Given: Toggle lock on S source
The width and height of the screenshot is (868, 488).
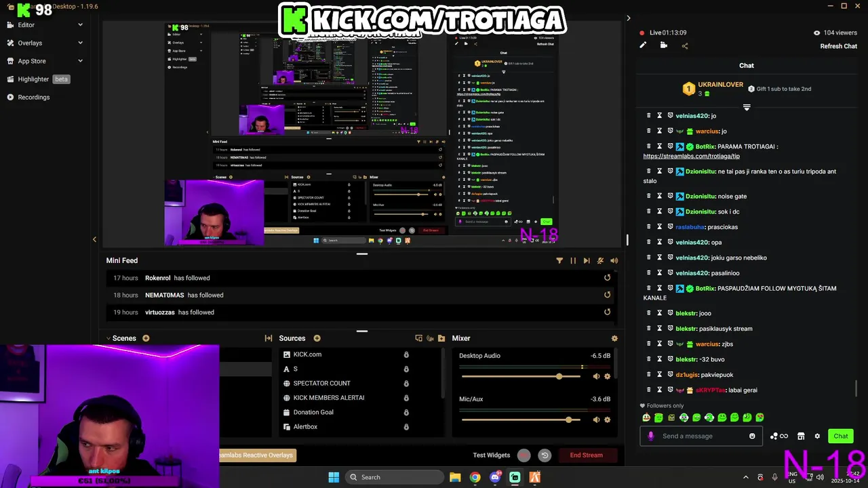Looking at the screenshot, I should pyautogui.click(x=406, y=369).
